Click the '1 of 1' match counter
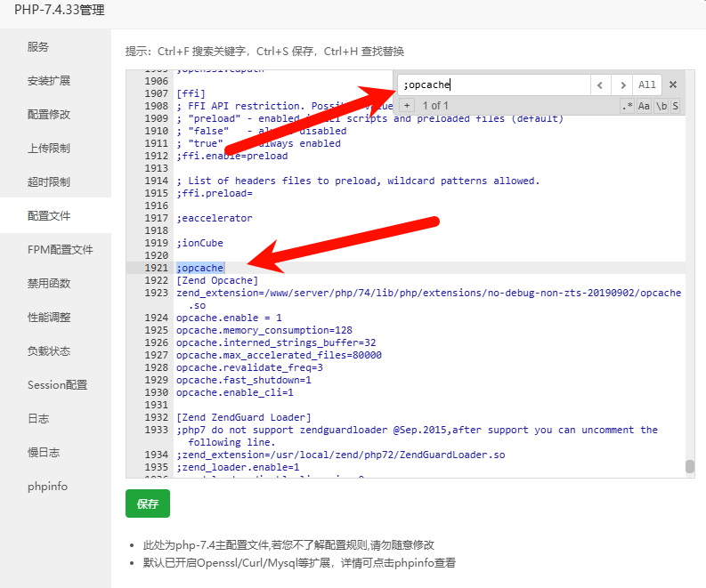 (x=435, y=106)
